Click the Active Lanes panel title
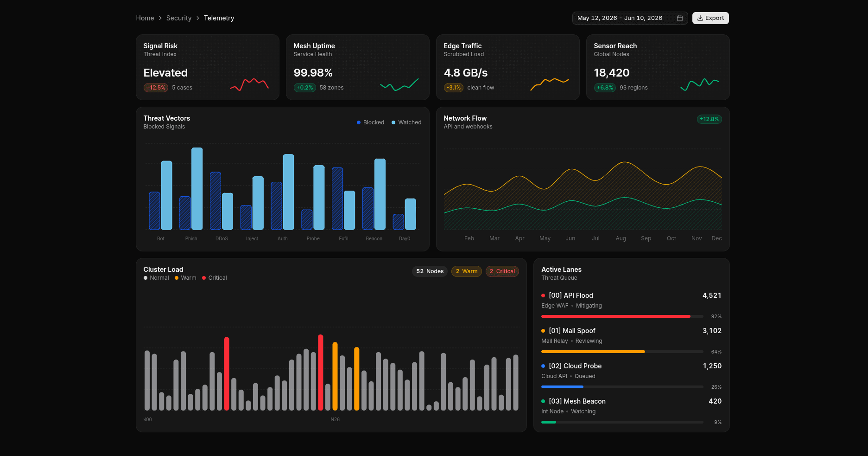This screenshot has width=868, height=456. coord(561,270)
